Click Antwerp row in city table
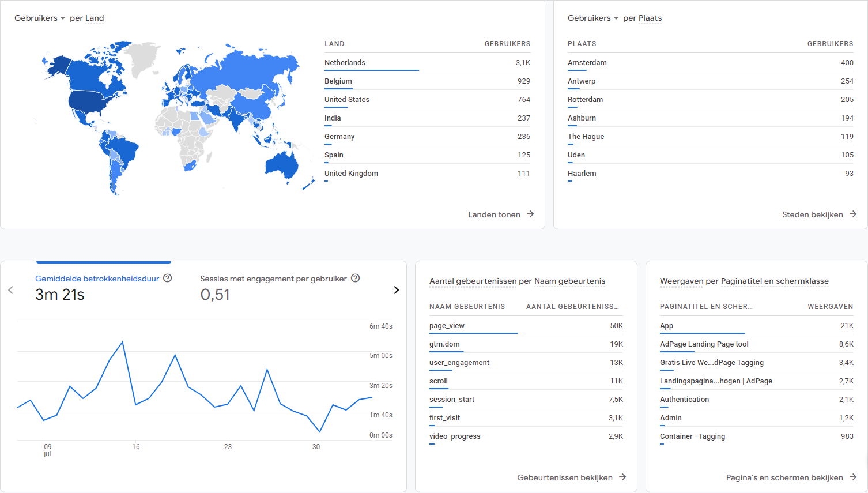 coord(711,81)
